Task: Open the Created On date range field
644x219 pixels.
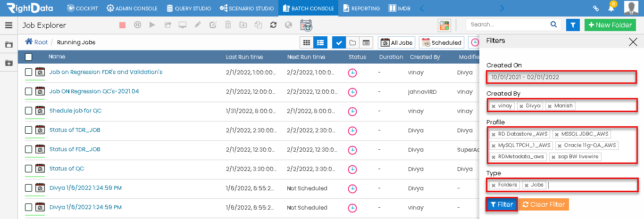Action: [561, 77]
